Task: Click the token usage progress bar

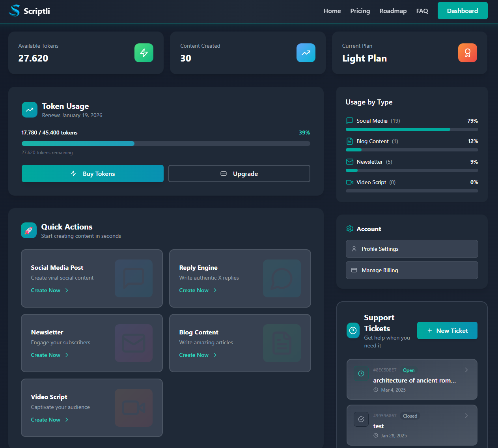Action: point(166,144)
